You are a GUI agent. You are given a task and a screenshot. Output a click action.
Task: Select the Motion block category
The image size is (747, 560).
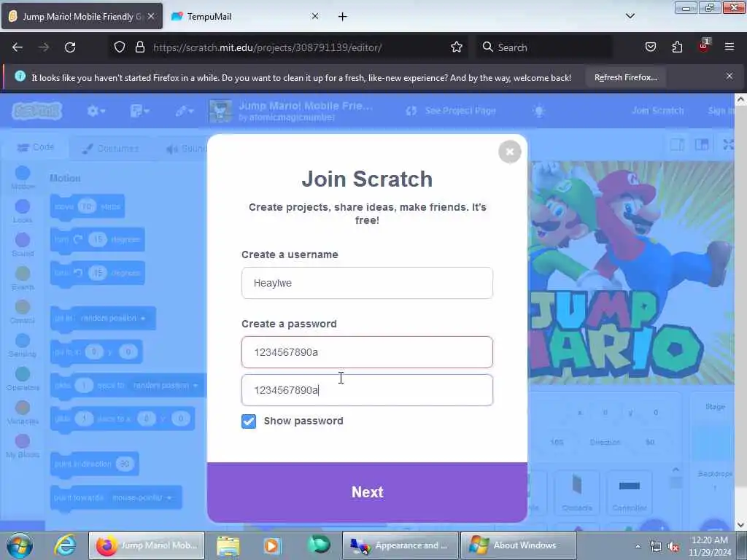pyautogui.click(x=23, y=178)
